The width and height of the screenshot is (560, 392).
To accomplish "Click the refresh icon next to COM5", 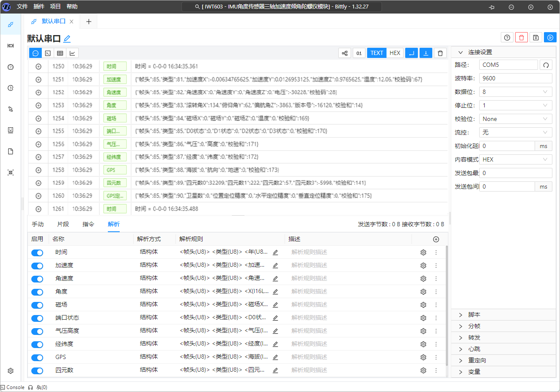I will 546,65.
